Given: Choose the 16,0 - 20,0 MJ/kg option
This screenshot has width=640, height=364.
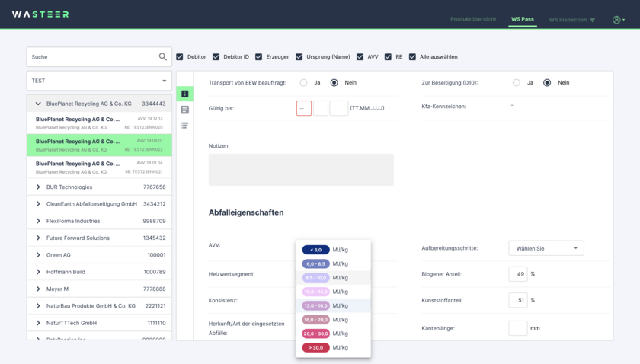Looking at the screenshot, I should (334, 320).
